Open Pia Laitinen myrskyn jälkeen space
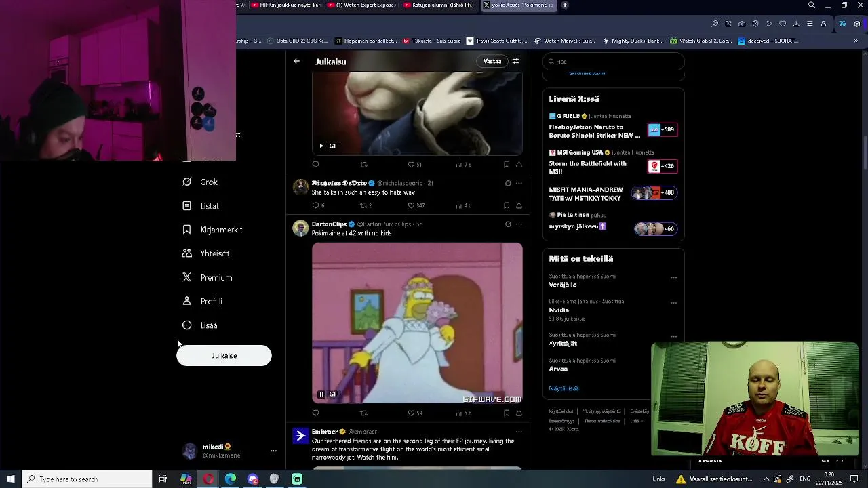This screenshot has height=488, width=868. point(613,222)
